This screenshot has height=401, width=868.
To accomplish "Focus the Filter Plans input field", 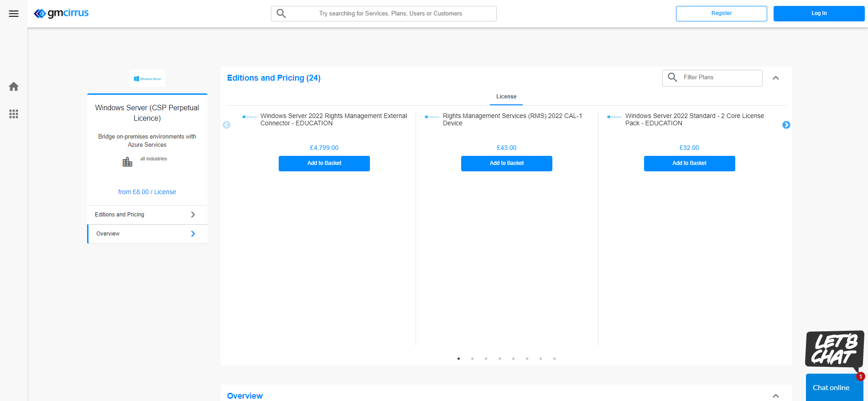I will (712, 78).
